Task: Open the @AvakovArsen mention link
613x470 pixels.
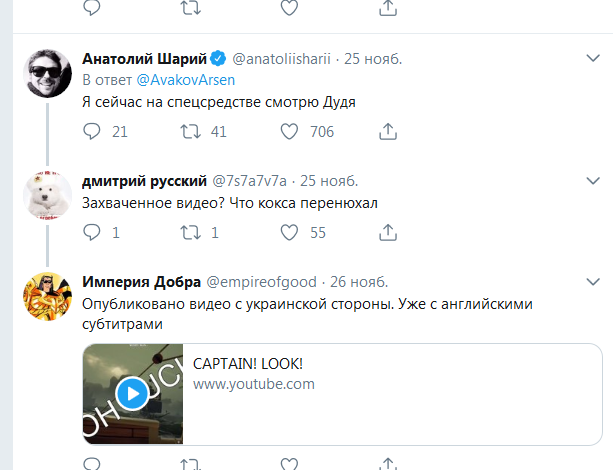Action: click(178, 78)
